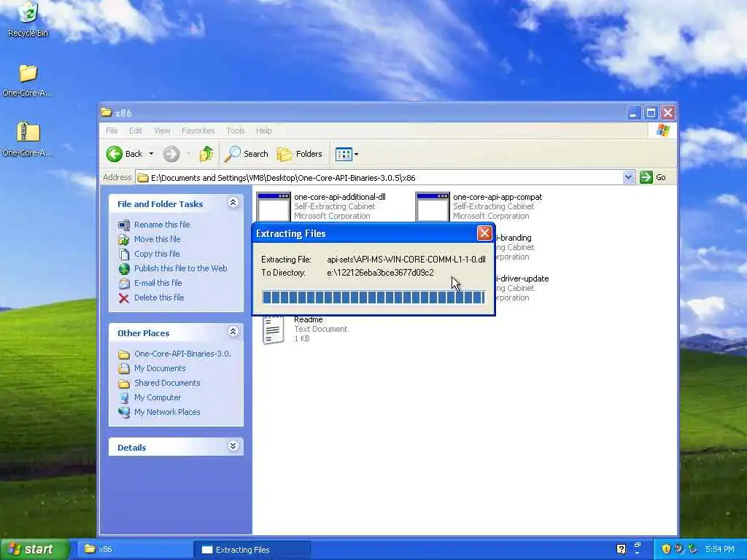Click the one-core-api-additional-dll file name
This screenshot has width=747, height=560.
[340, 197]
